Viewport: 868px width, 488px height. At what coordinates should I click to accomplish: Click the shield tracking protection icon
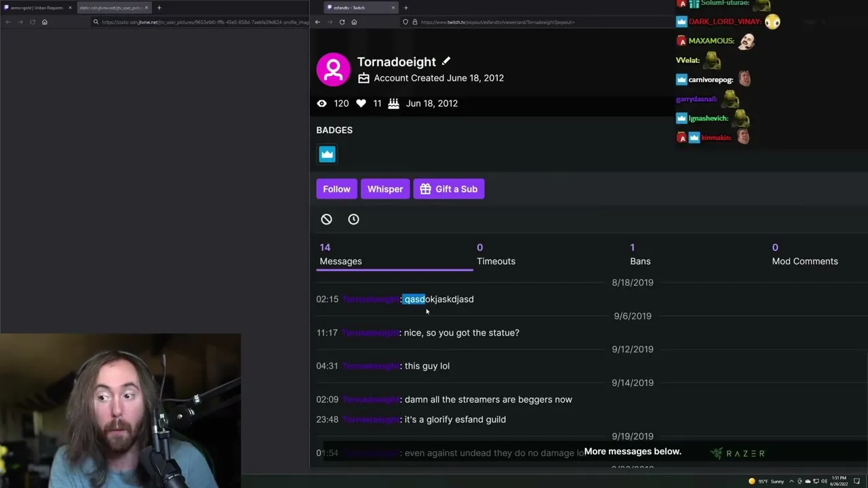pyautogui.click(x=406, y=22)
